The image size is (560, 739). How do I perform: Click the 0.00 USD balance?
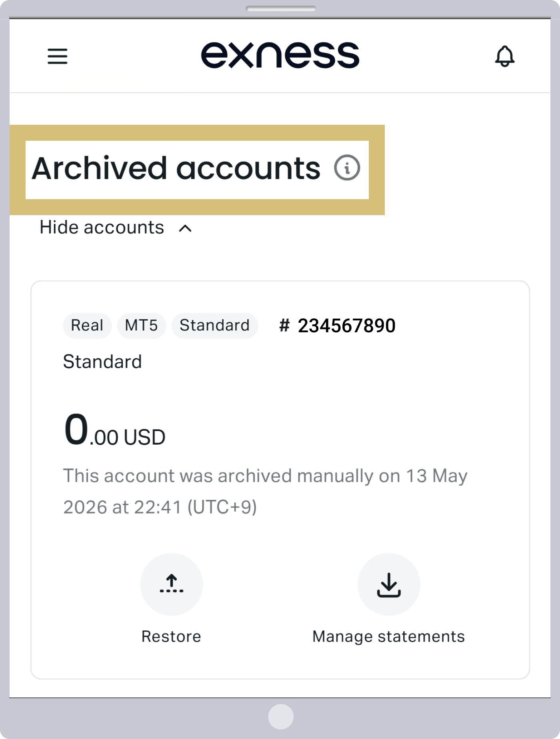coord(114,430)
